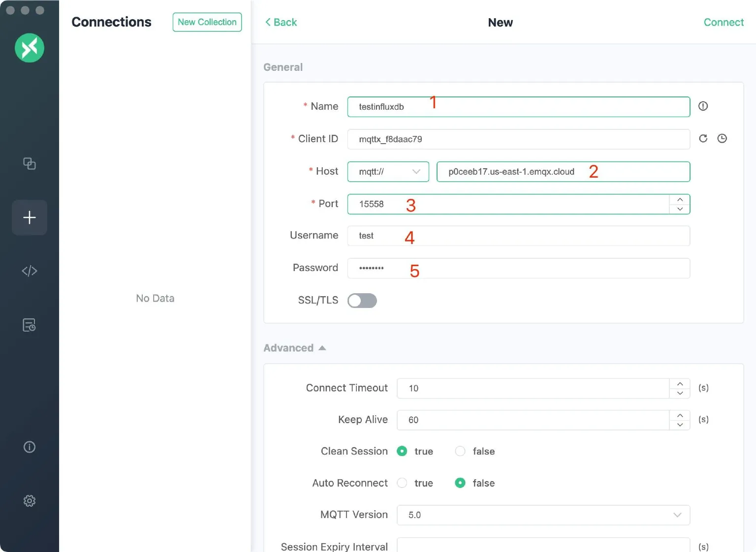Open the Connections page icon in sidebar
Screen dimensions: 756x552
point(30,163)
